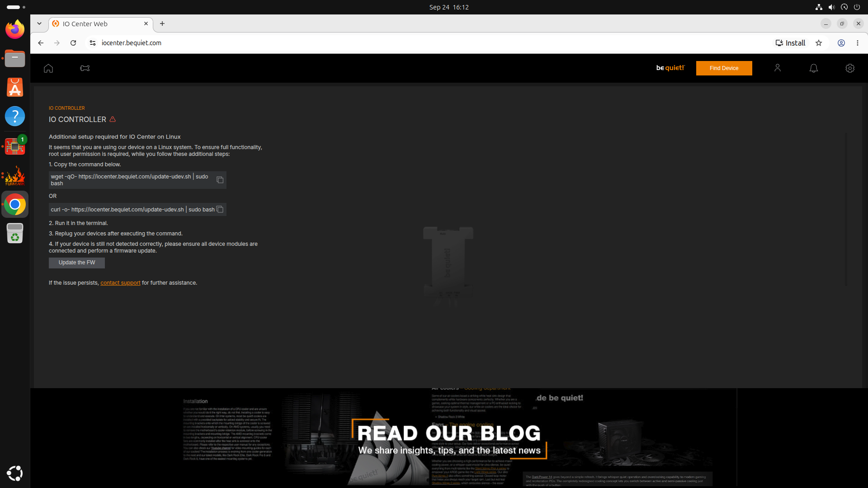
Task: Click the browser Install app button
Action: (x=790, y=43)
